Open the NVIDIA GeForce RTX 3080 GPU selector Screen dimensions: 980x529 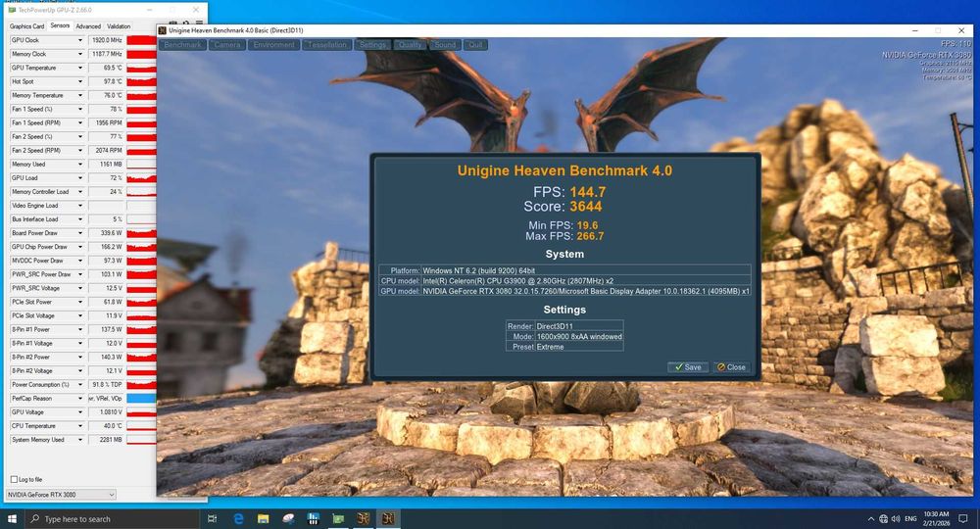click(61, 494)
